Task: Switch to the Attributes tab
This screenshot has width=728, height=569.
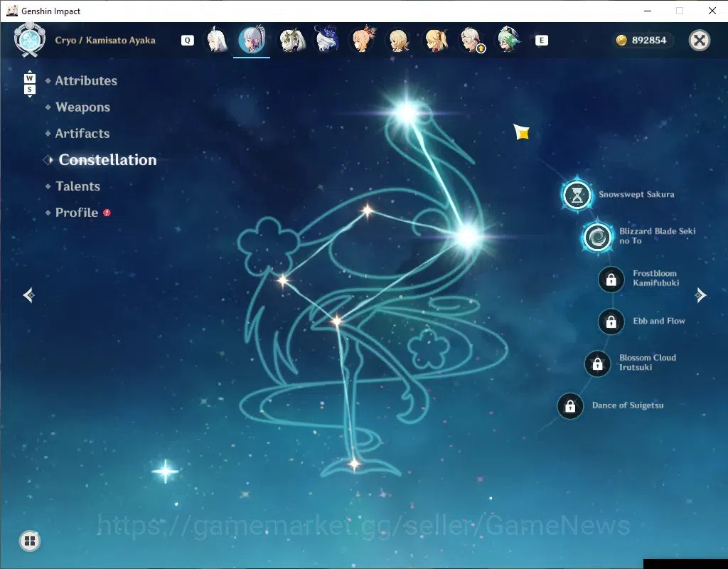Action: point(86,81)
